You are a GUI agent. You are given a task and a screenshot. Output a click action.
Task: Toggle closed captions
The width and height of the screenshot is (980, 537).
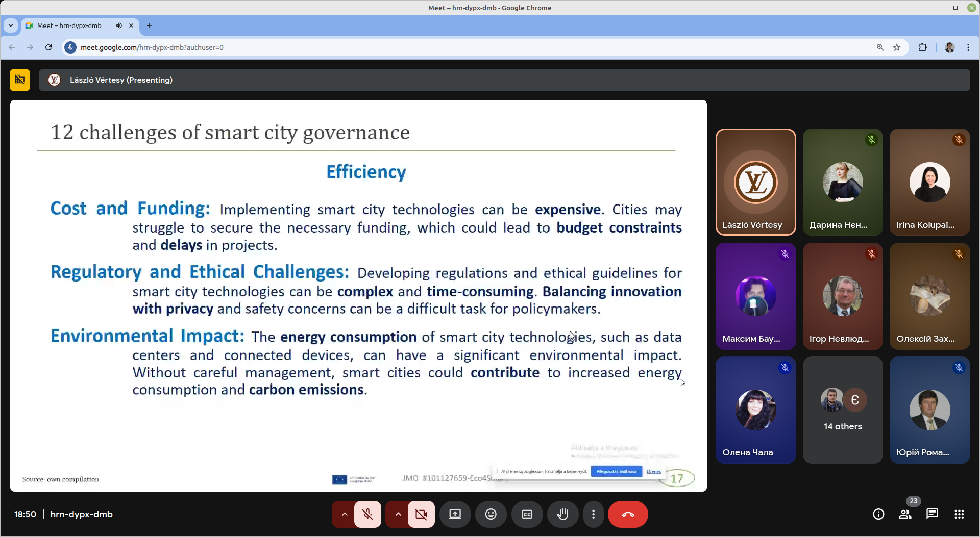coord(527,514)
